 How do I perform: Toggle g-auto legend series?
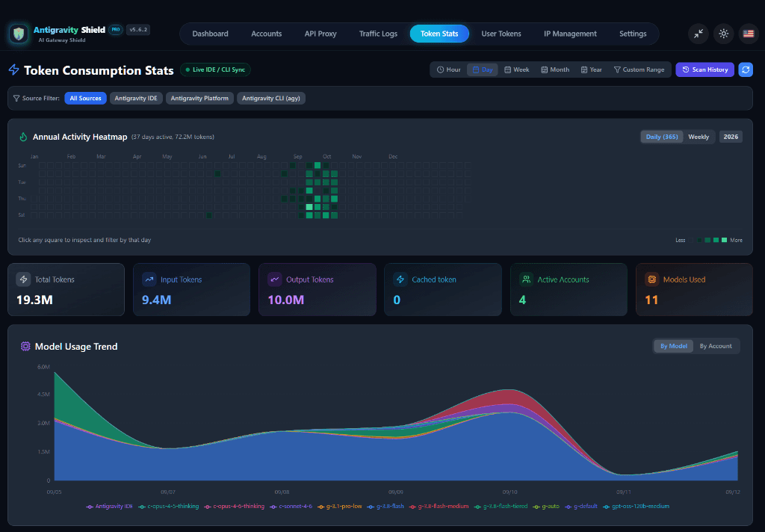click(x=546, y=507)
